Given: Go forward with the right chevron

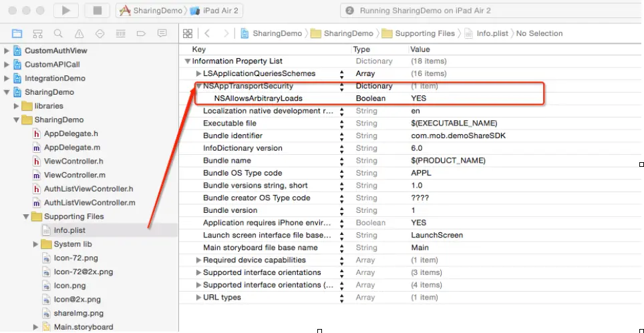Looking at the screenshot, I should (x=226, y=33).
